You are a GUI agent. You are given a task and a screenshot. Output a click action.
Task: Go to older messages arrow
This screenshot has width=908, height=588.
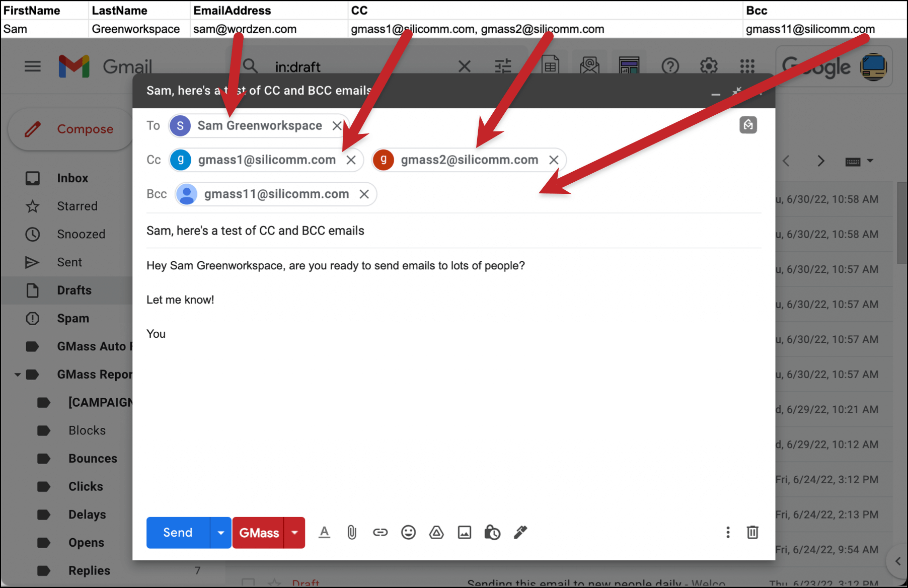821,161
